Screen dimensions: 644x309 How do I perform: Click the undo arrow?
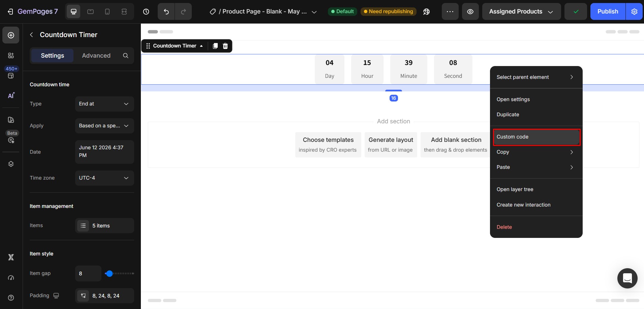tap(166, 11)
